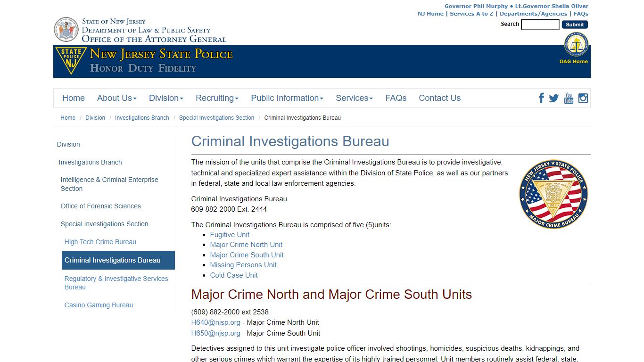
Task: Open Lt.Governor Sheila Oliver link
Action: pyautogui.click(x=552, y=6)
